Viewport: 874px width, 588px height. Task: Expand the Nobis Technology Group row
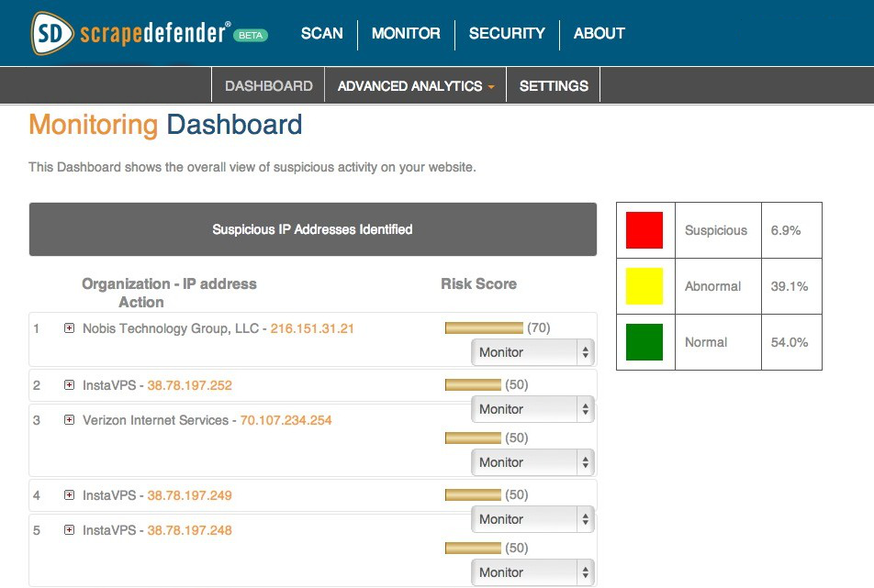click(69, 328)
